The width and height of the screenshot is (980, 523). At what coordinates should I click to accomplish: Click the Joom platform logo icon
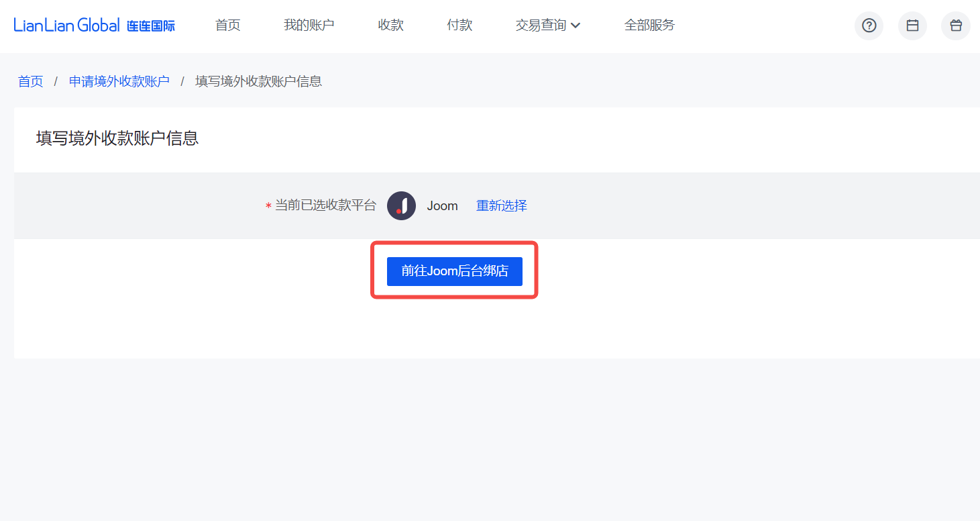click(x=402, y=206)
